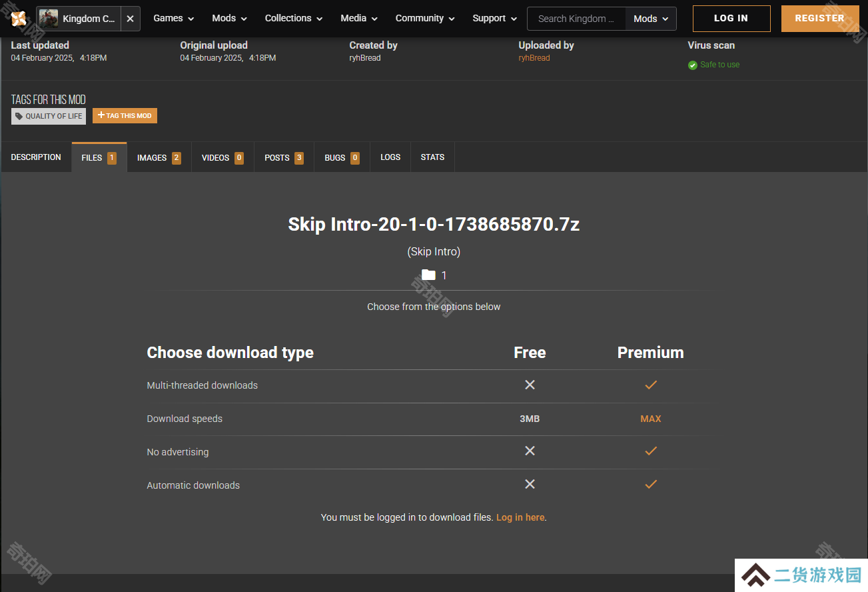868x592 pixels.
Task: Click the MAX download speed value
Action: (x=651, y=419)
